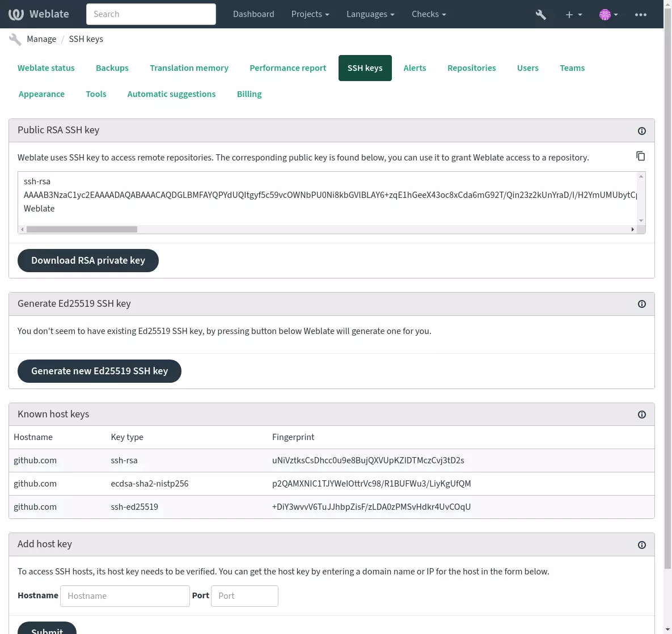Select the ecdsa-sha2-nistp256 key type cell
The width and height of the screenshot is (672, 634).
(x=150, y=484)
